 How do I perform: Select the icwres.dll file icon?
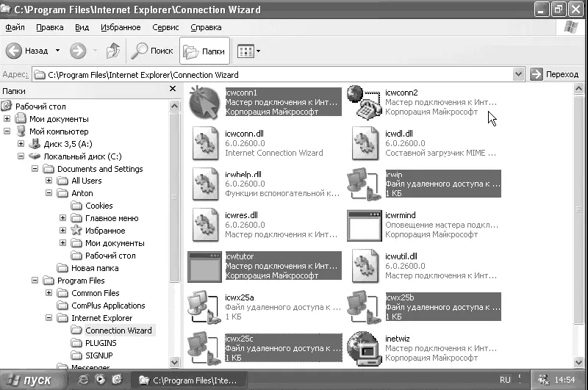205,225
